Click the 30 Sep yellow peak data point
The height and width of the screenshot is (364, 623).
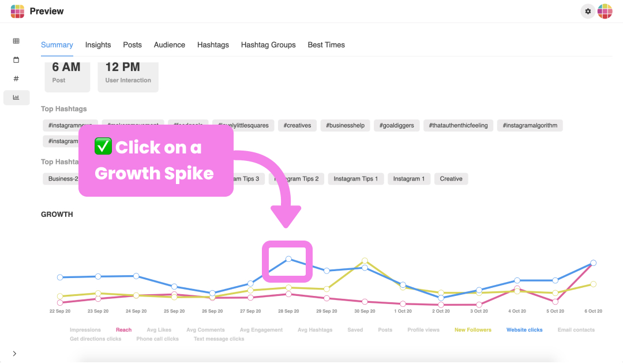(x=365, y=261)
